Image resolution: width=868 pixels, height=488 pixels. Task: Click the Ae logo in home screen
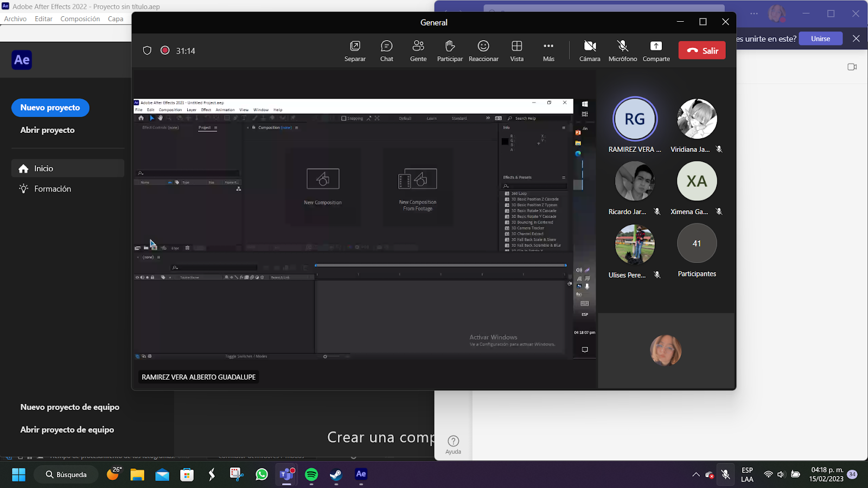tap(22, 60)
